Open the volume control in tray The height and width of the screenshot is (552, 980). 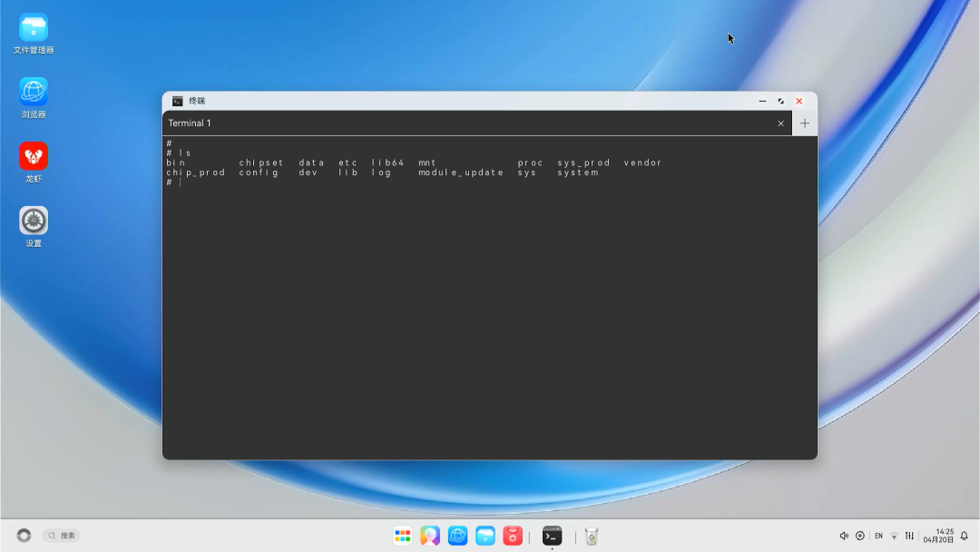click(x=844, y=536)
